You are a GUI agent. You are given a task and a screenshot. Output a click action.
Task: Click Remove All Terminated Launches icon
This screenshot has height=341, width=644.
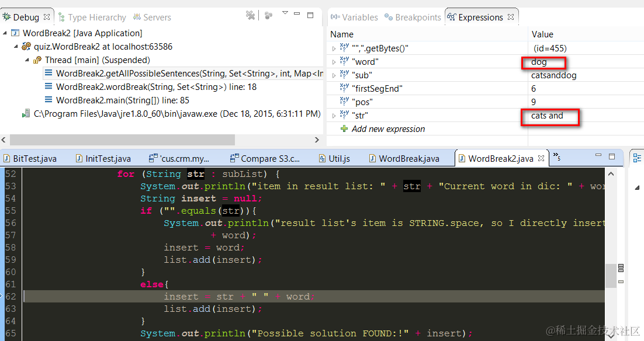250,15
